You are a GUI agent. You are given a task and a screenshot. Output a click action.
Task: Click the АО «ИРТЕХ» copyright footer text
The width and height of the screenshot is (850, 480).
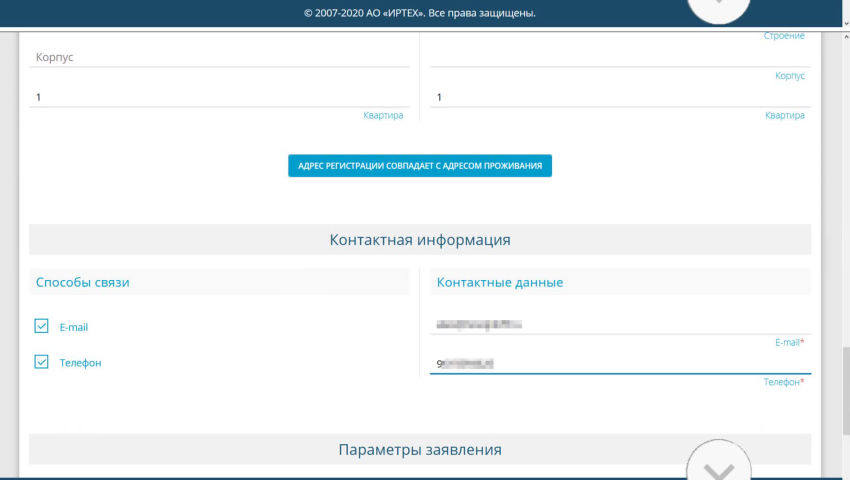coord(419,13)
